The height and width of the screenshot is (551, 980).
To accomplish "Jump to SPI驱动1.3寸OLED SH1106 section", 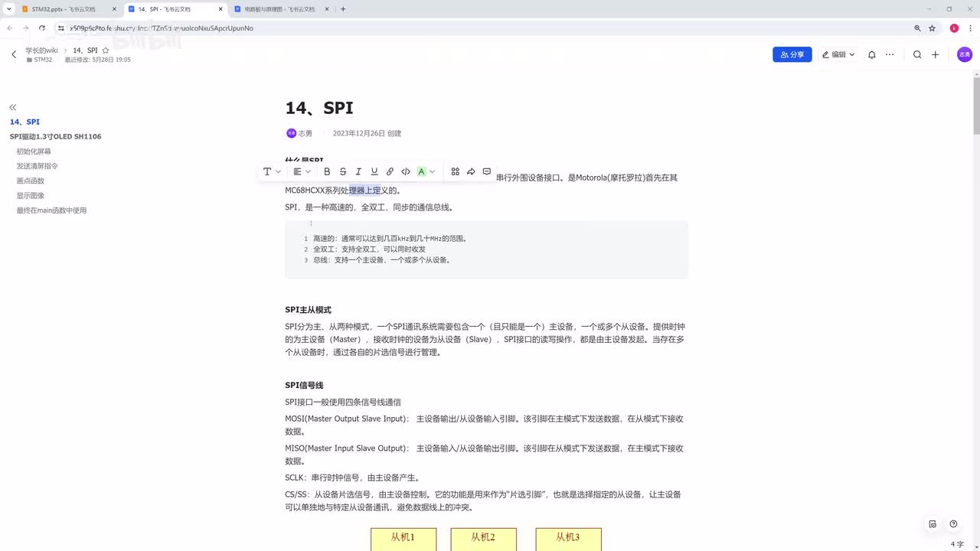I will coord(55,136).
